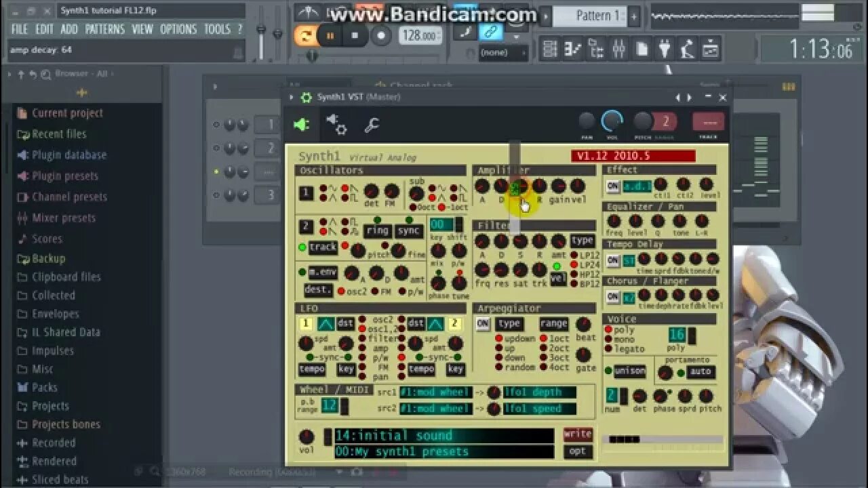
Task: Toggle the oscillator 2 ring button
Action: [x=378, y=230]
